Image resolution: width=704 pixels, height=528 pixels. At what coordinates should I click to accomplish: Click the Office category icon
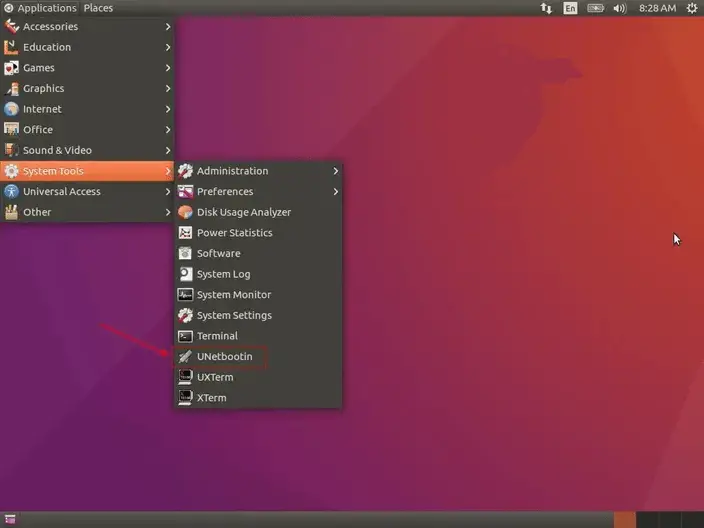click(11, 130)
